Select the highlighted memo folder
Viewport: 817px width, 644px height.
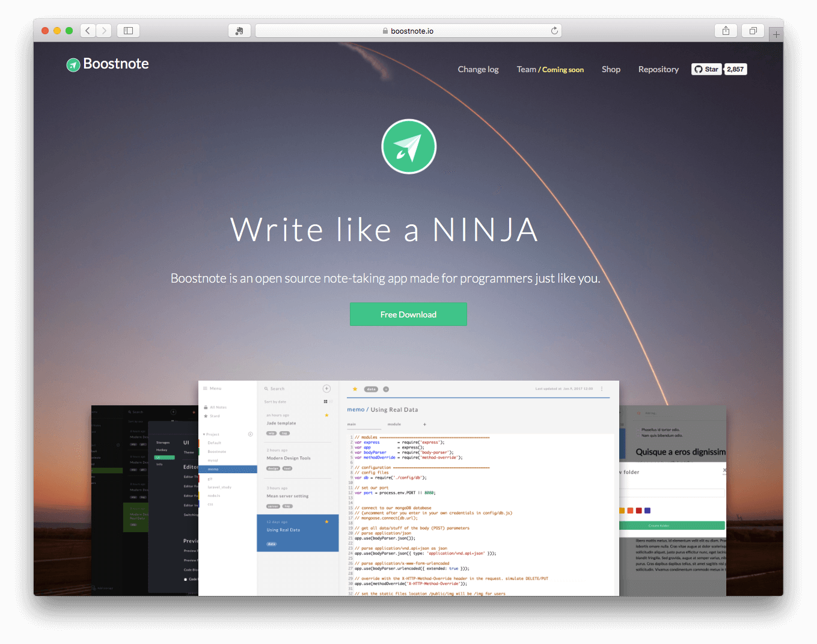[228, 469]
